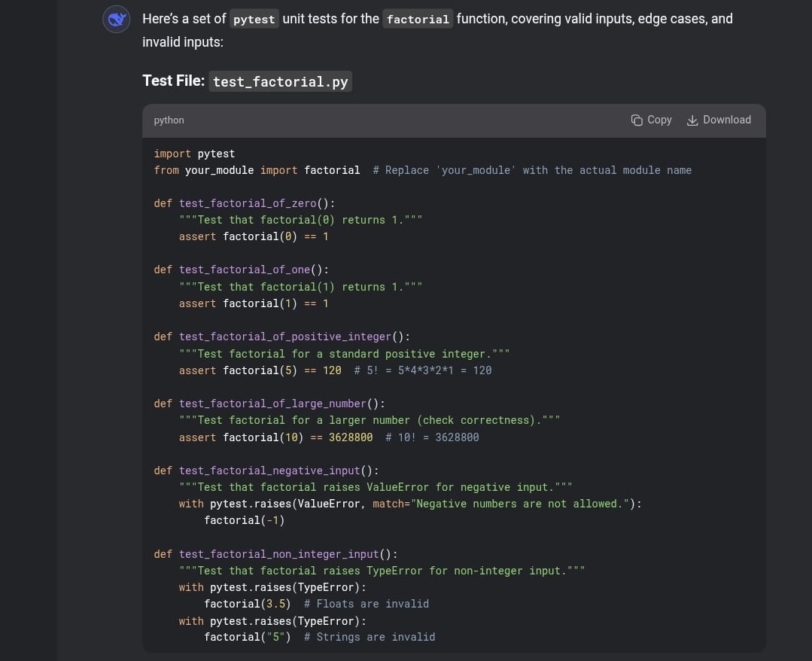
Task: Click 'def test_factorial_of_large_number():' line
Action: pyautogui.click(x=269, y=404)
